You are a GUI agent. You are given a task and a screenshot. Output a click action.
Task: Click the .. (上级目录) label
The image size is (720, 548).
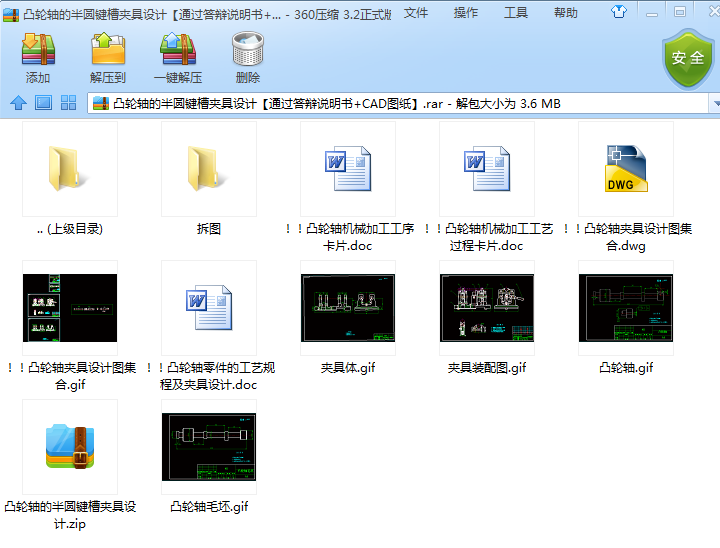coord(70,229)
